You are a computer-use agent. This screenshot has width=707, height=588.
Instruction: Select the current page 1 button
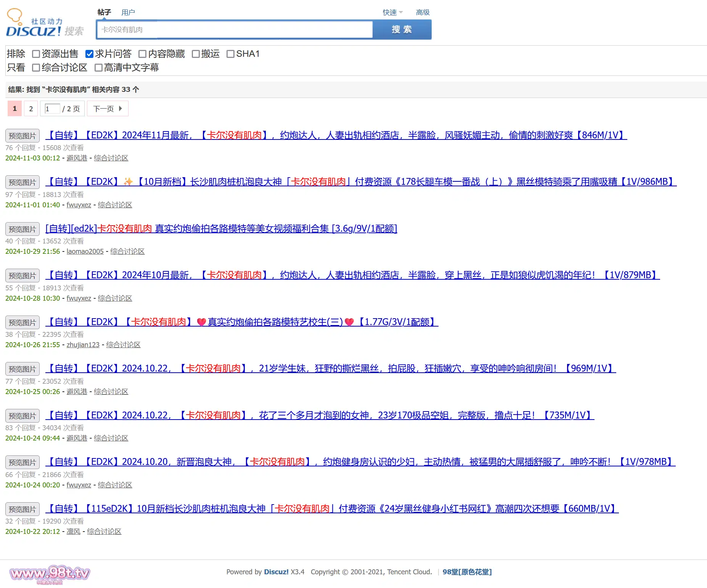[14, 109]
